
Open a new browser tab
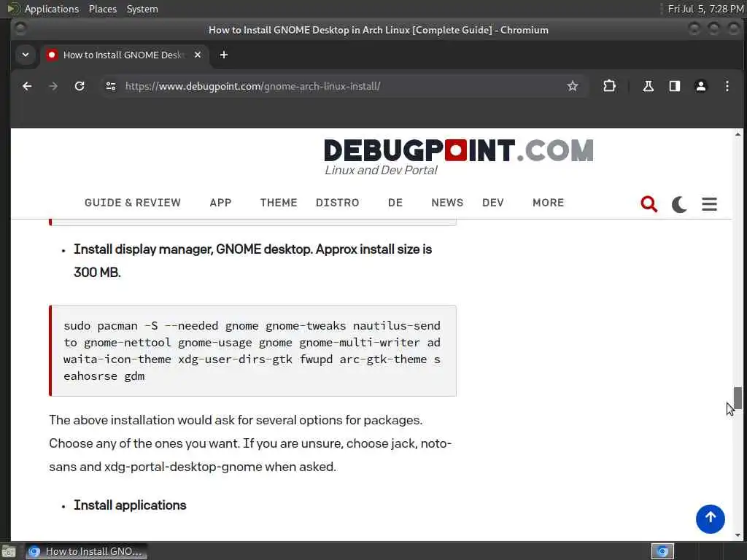tap(223, 55)
